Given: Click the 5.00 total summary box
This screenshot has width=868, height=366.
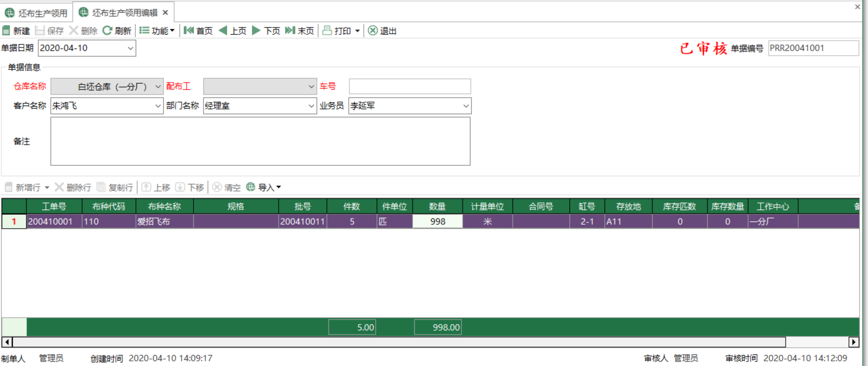Looking at the screenshot, I should coord(352,327).
